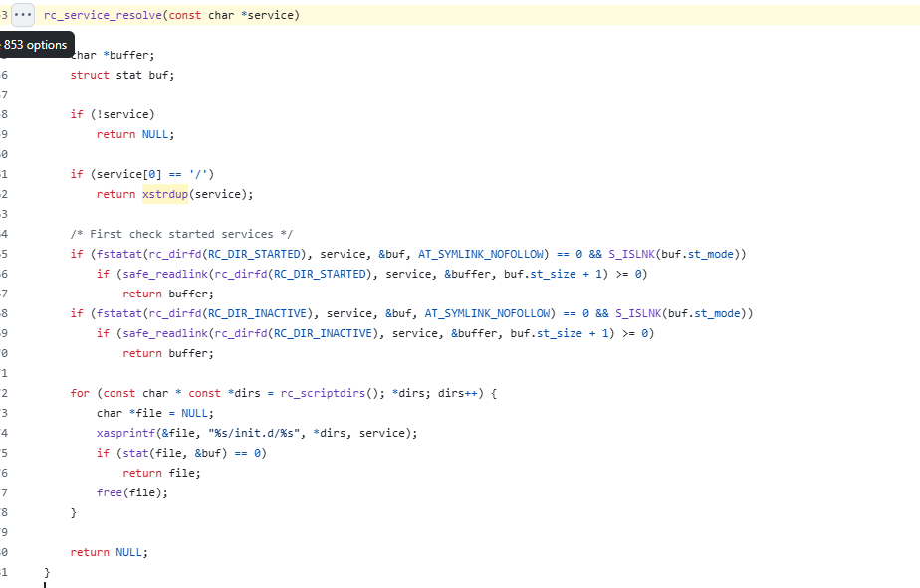Click the xasprintf function call
Screen dimensions: 920x588
point(125,433)
